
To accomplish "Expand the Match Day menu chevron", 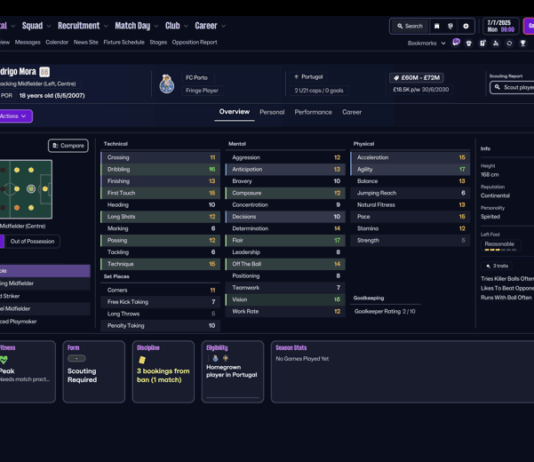I will click(x=156, y=26).
